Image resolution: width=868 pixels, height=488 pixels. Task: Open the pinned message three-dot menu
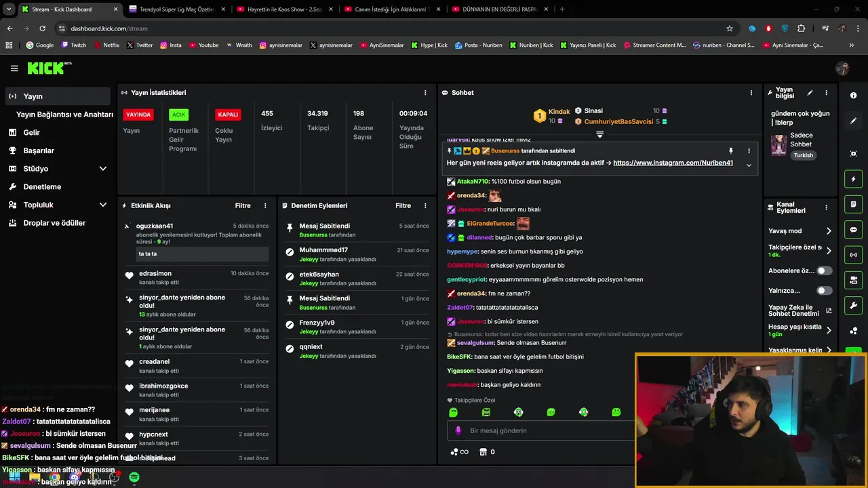pyautogui.click(x=749, y=150)
